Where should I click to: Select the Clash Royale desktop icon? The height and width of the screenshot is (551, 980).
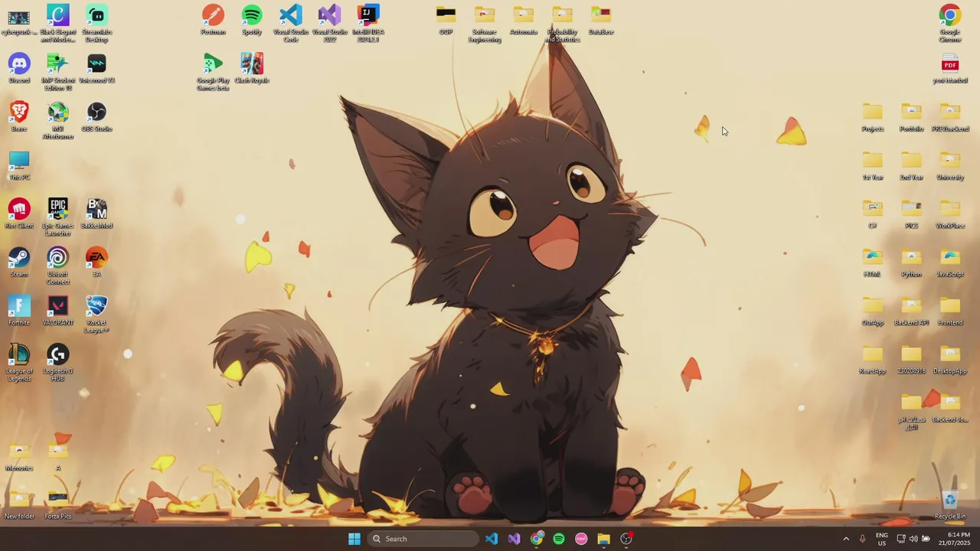click(252, 69)
